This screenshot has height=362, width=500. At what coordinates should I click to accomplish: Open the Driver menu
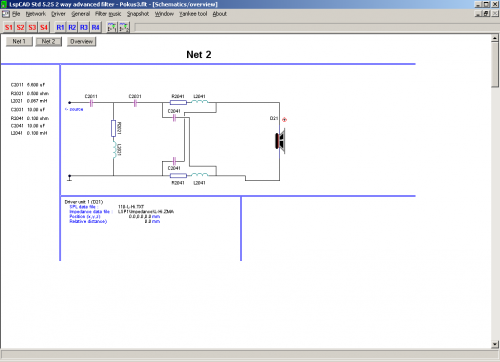click(x=58, y=14)
